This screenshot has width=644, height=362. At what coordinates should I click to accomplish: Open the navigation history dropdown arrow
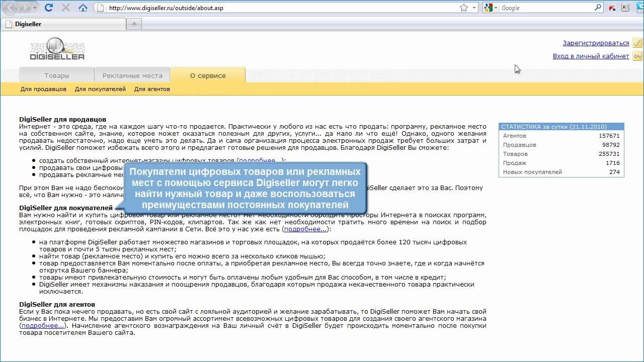35,8
